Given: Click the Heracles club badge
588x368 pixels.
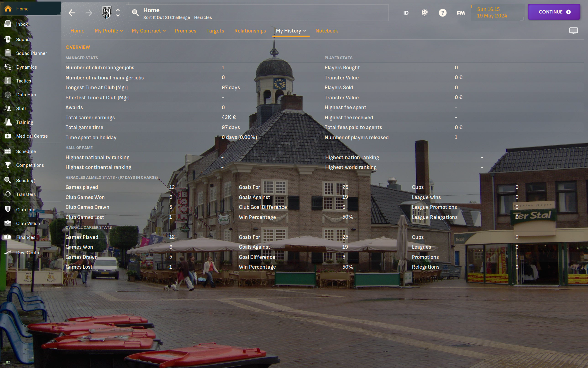Looking at the screenshot, I should point(107,13).
